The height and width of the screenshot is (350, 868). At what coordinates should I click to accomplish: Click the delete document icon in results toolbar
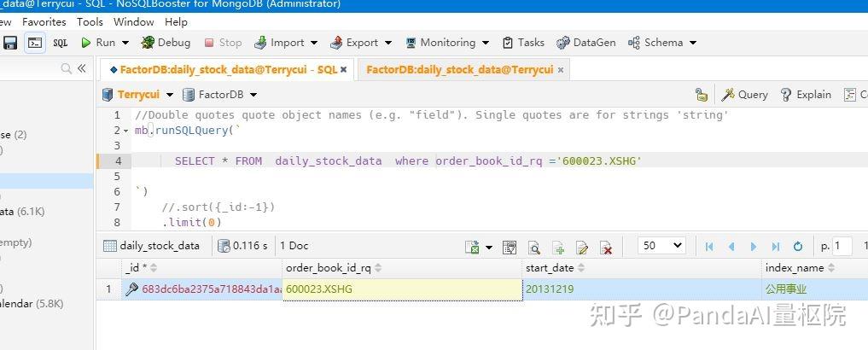(606, 247)
